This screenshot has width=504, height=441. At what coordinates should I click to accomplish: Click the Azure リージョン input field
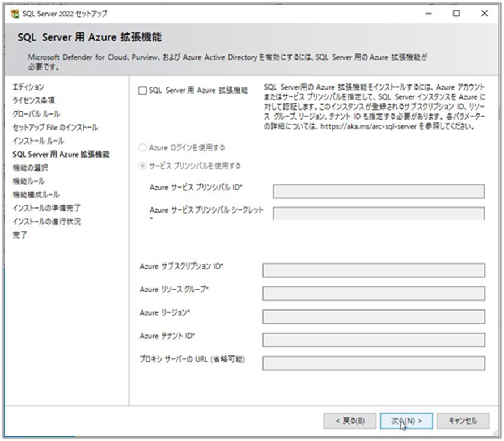374,317
